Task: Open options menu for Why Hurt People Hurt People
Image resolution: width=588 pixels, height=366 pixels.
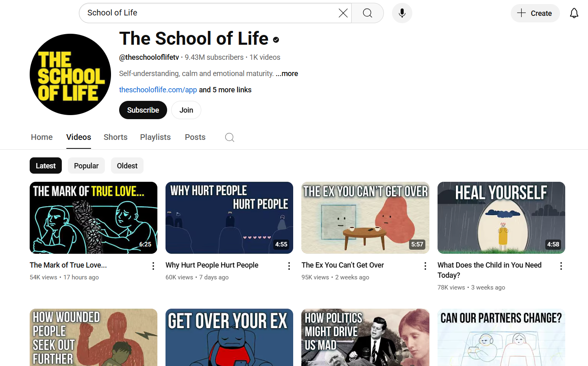Action: 289,266
